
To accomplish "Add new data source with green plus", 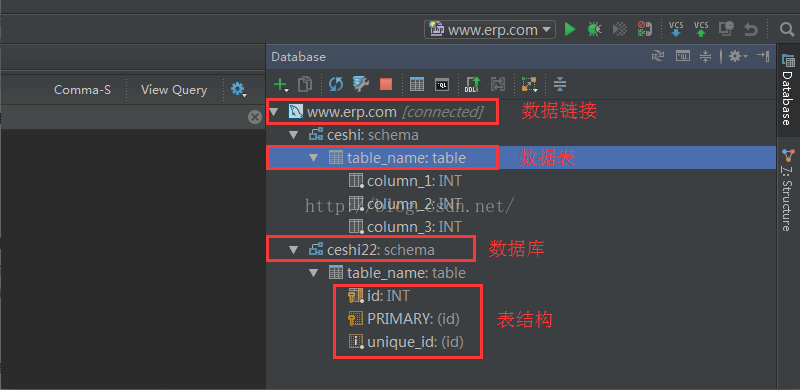I will coord(281,84).
